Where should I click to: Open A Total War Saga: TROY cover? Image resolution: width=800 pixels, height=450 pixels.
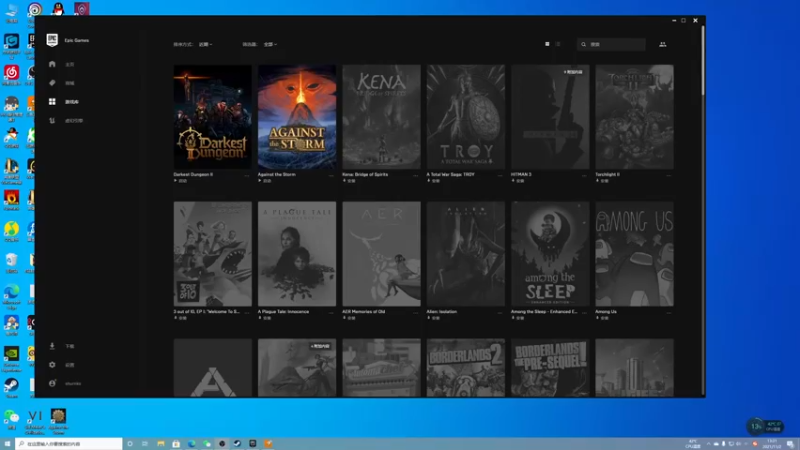pyautogui.click(x=466, y=117)
